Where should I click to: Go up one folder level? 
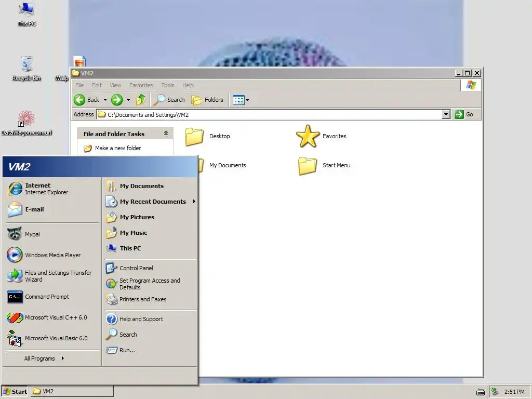pos(140,100)
